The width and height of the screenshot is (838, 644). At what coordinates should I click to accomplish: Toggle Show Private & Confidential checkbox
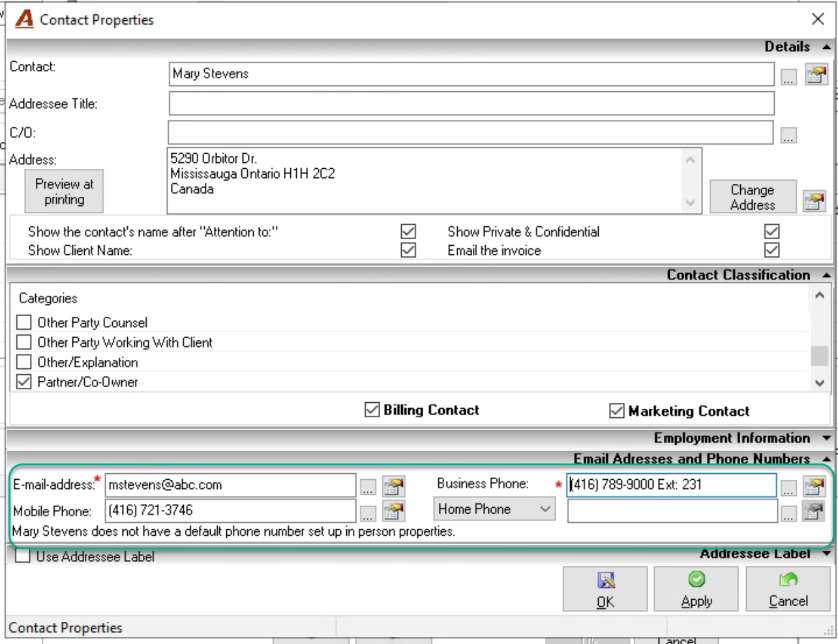click(772, 231)
